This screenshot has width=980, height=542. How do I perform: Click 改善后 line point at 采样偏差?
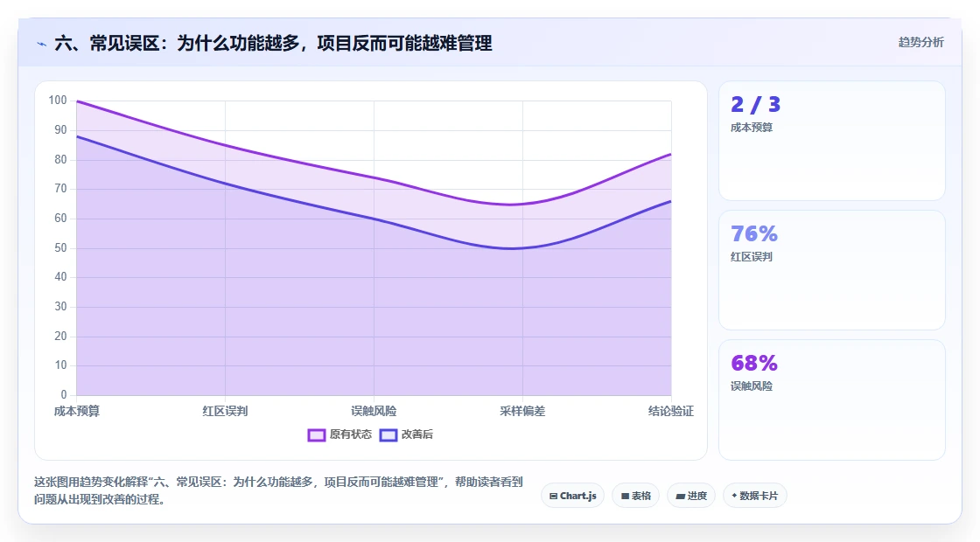tap(522, 248)
